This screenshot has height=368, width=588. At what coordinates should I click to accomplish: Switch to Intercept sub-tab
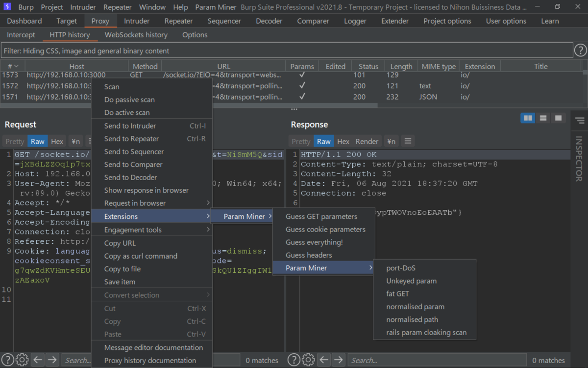click(x=21, y=35)
